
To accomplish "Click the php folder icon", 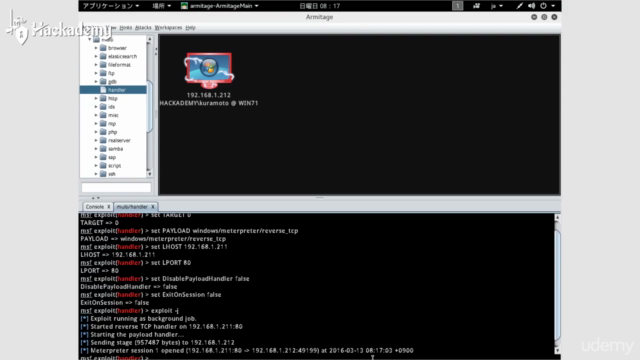I will (x=103, y=132).
